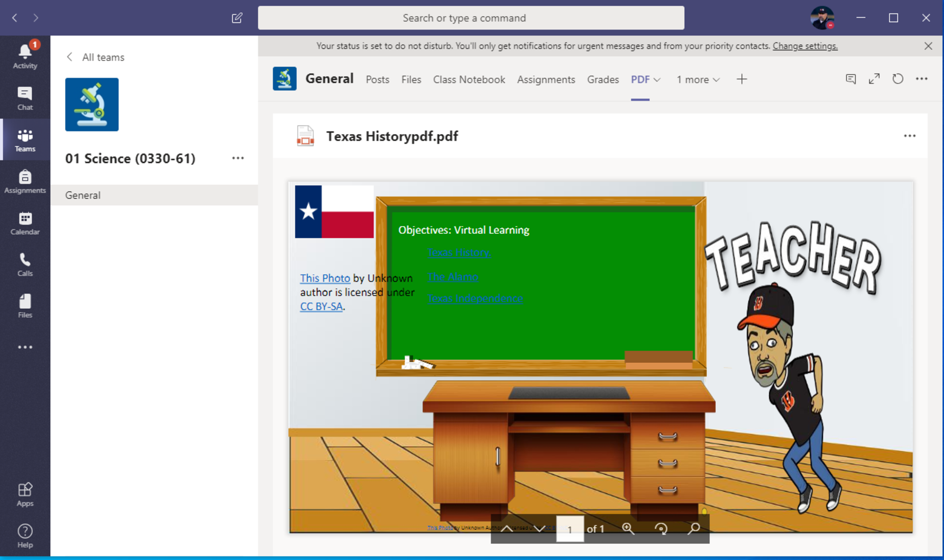Zoom in on the PDF page

pos(628,528)
